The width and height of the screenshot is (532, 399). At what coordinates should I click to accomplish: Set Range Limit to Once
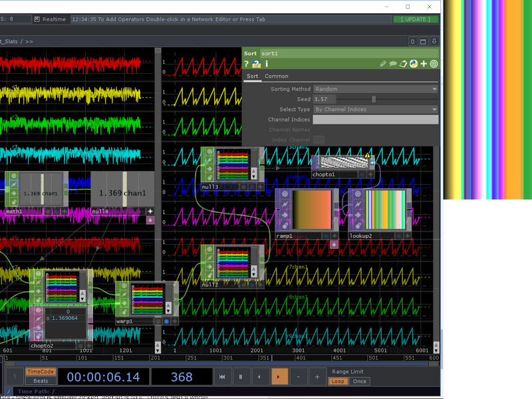pyautogui.click(x=360, y=382)
